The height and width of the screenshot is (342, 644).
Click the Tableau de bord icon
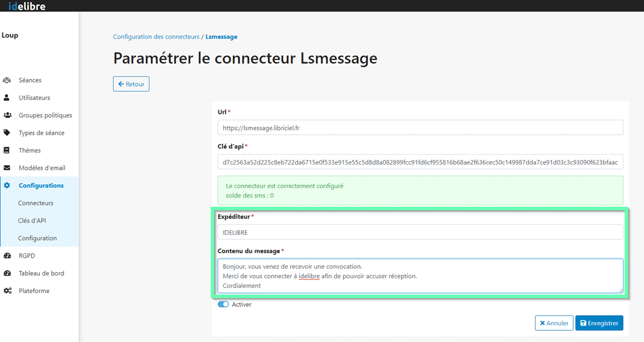click(7, 273)
